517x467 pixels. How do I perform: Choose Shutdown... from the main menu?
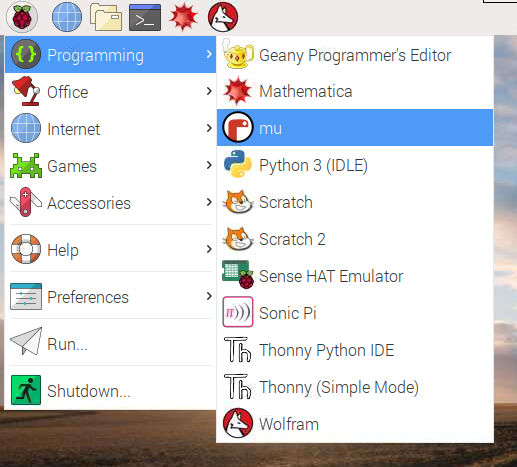coord(110,390)
